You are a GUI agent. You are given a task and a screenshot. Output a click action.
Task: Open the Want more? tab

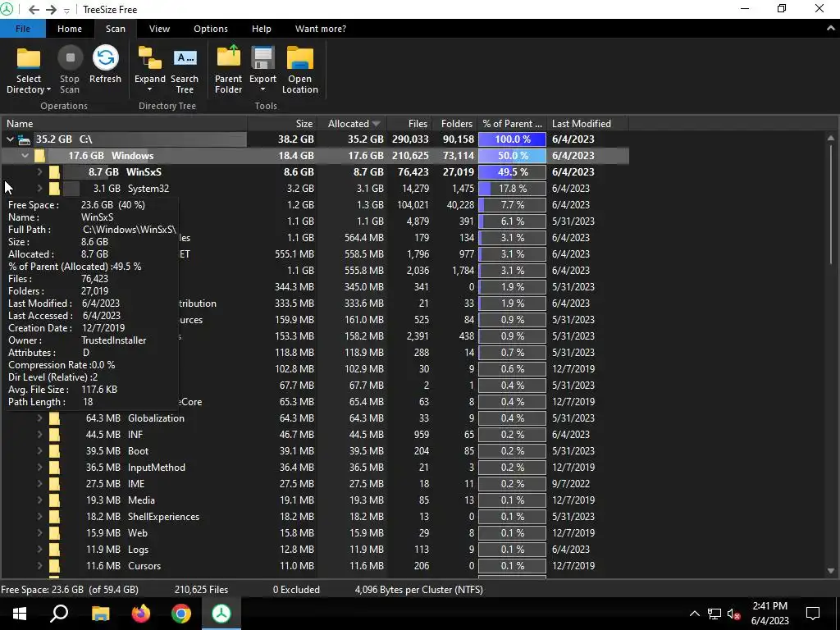click(321, 29)
